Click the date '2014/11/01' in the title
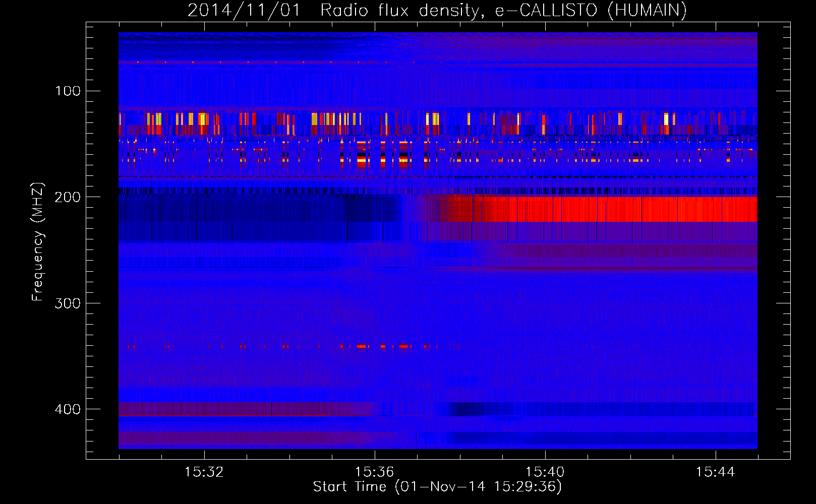The image size is (816, 504). (244, 10)
